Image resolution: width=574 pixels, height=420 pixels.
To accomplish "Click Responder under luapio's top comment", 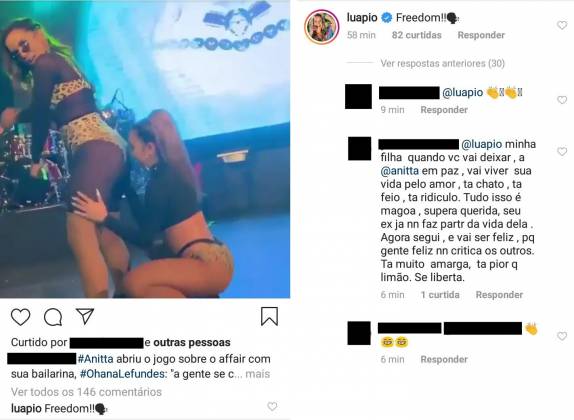I will pos(481,35).
